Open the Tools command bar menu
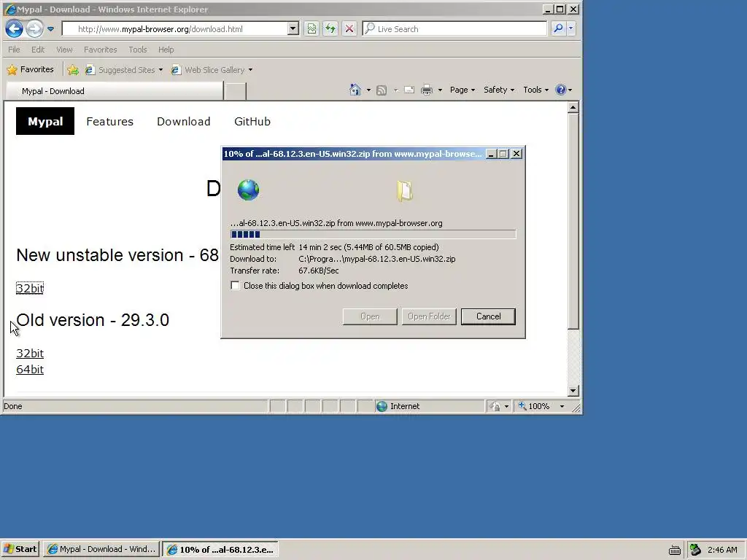This screenshot has height=560, width=747. [x=535, y=90]
